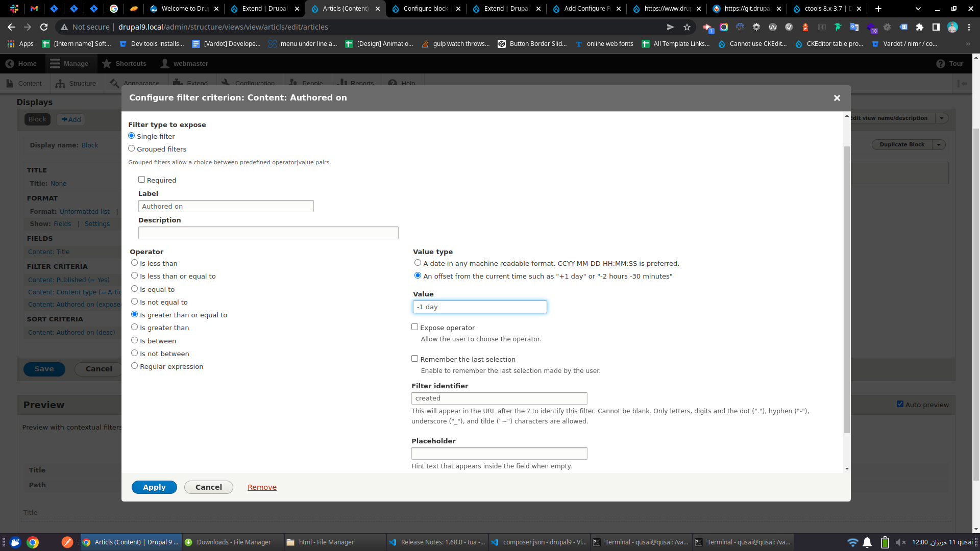This screenshot has height=551, width=980.
Task: Click the People icon in the admin menu
Action: [x=293, y=83]
